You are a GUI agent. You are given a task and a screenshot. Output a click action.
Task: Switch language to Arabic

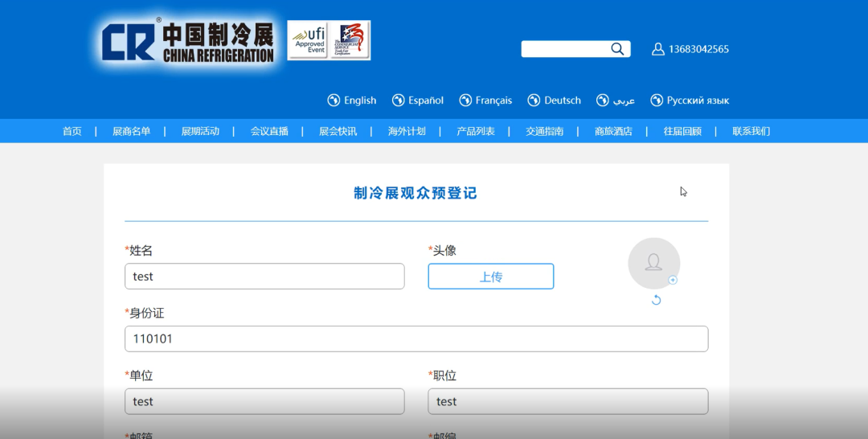624,101
